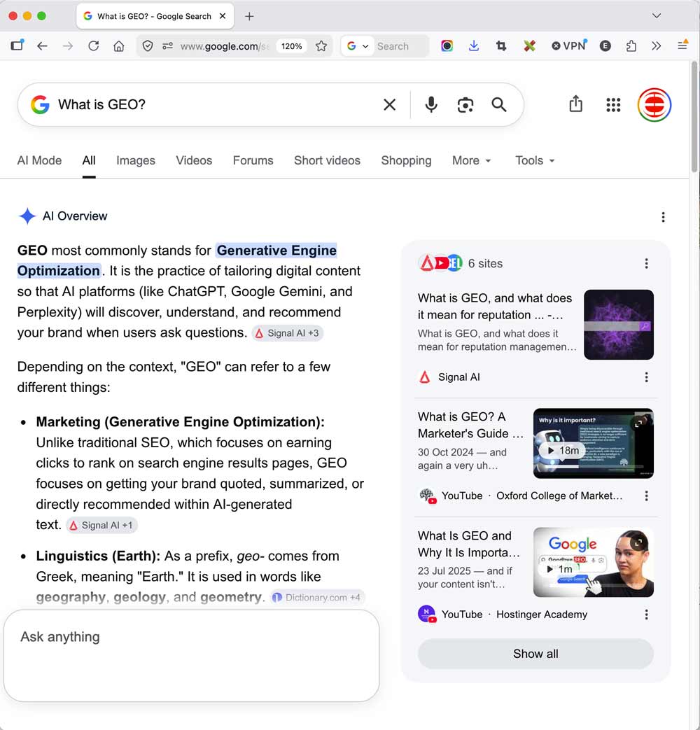
Task: Expand the More search filters dropdown
Action: [x=472, y=160]
